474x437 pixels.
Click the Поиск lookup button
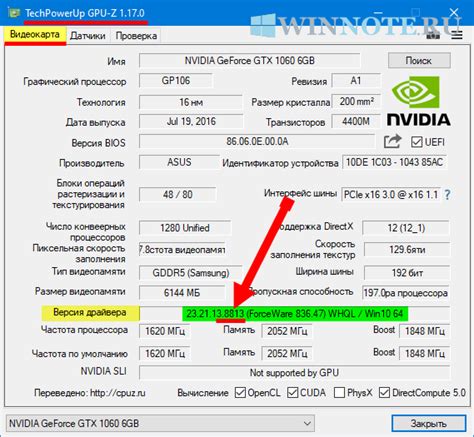419,61
